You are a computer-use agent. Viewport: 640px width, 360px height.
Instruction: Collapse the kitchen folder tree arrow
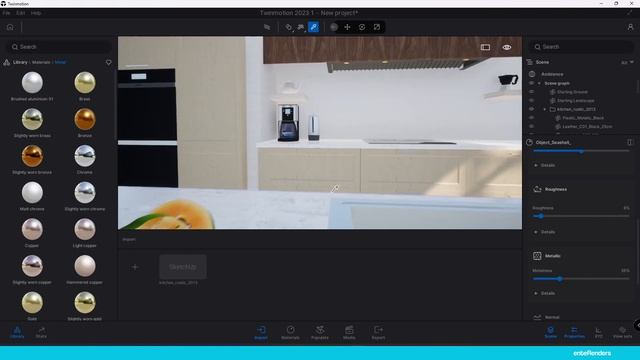(x=544, y=109)
